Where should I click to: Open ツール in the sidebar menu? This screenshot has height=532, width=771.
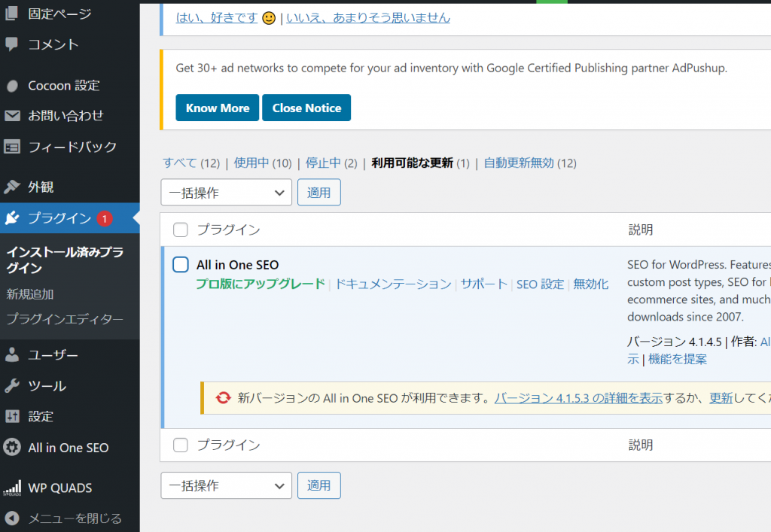pos(47,385)
